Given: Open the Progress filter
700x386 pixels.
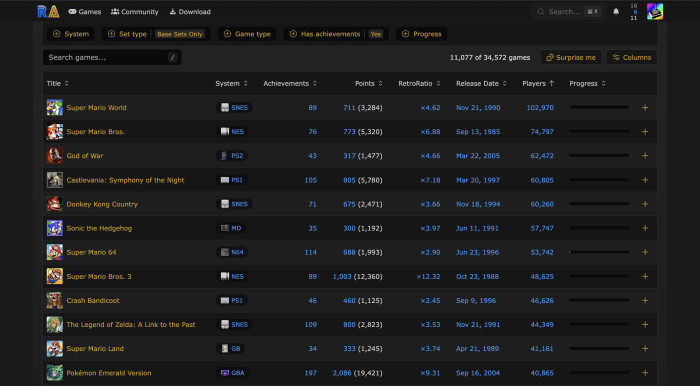Looking at the screenshot, I should [x=421, y=34].
